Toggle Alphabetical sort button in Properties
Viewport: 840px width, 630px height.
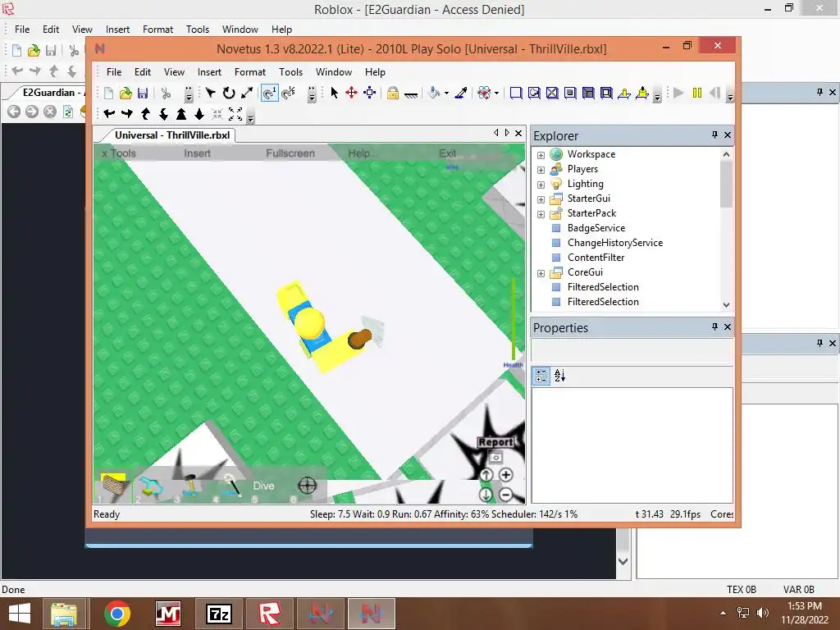[559, 376]
